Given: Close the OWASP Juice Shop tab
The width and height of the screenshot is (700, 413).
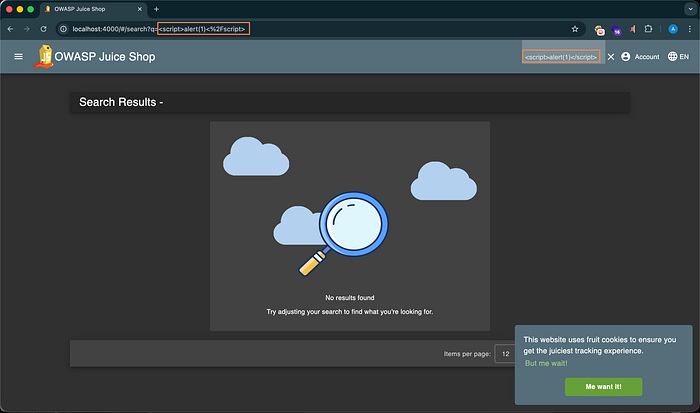Looking at the screenshot, I should pos(139,9).
